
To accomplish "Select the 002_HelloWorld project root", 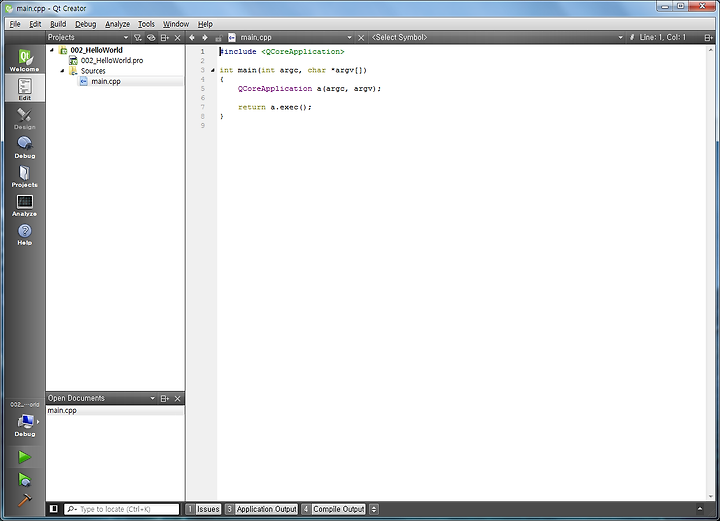I will (x=96, y=50).
